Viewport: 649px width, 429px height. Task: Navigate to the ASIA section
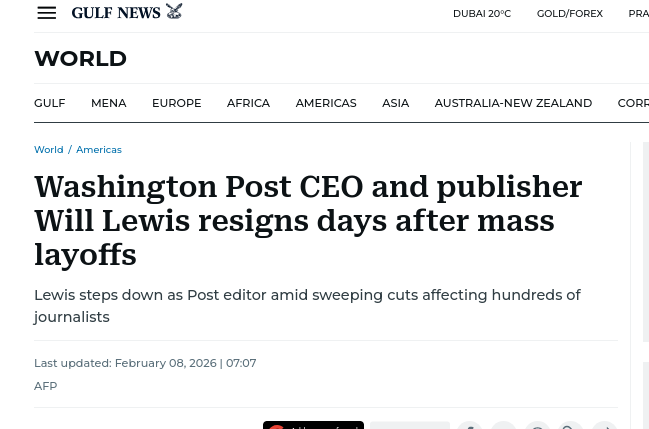(x=395, y=103)
